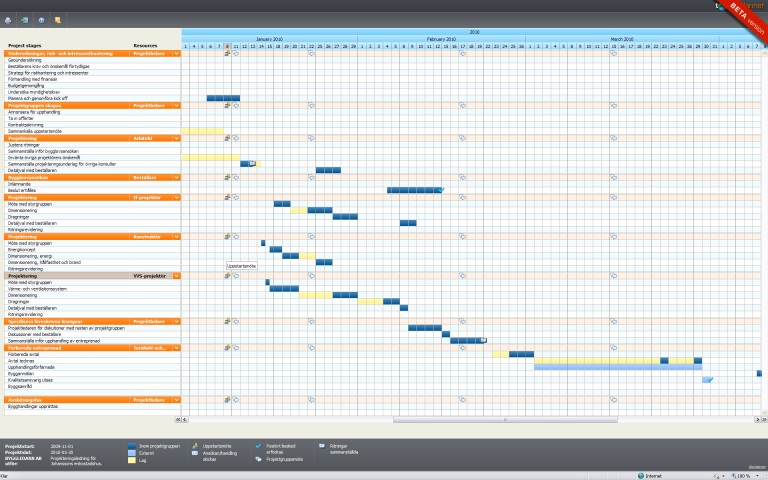This screenshot has width=768, height=480.
Task: Open dropdown arrow beside Juridiskt och... resource
Action: (x=176, y=348)
